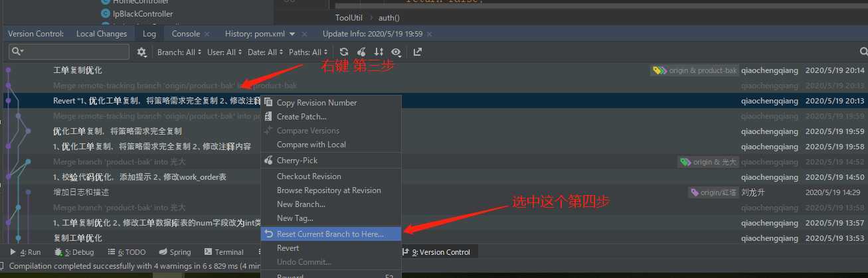Open the TODO tool window
Image resolution: width=868 pixels, height=278 pixels.
coord(126,252)
